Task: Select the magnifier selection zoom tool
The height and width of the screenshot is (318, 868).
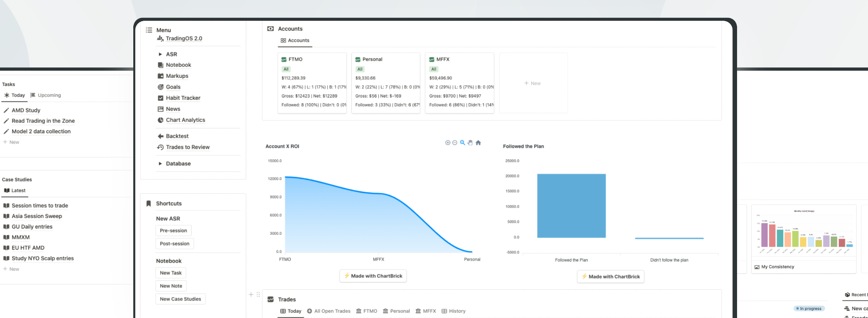Action: (x=462, y=143)
